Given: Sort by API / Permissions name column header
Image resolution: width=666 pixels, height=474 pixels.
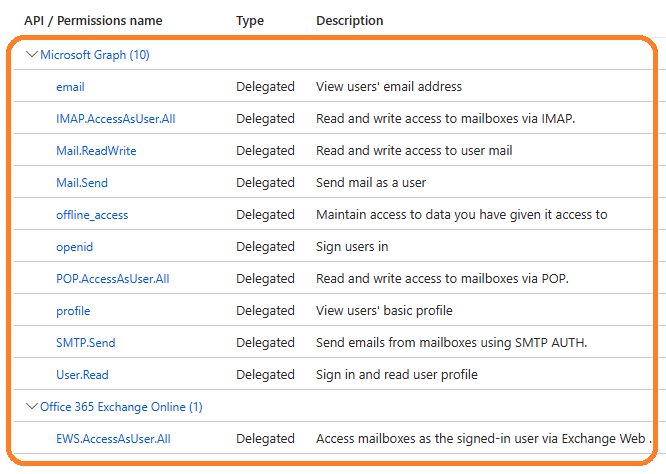Looking at the screenshot, I should (x=93, y=20).
